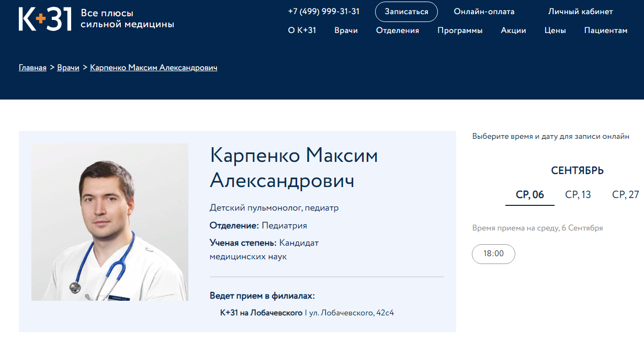Go to Личный кабинет

(580, 12)
